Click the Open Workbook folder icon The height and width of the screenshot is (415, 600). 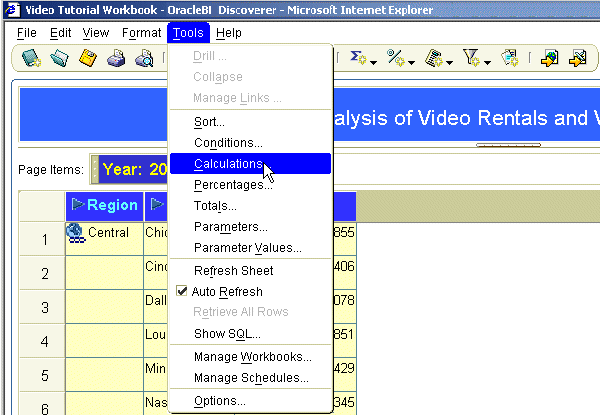point(59,58)
